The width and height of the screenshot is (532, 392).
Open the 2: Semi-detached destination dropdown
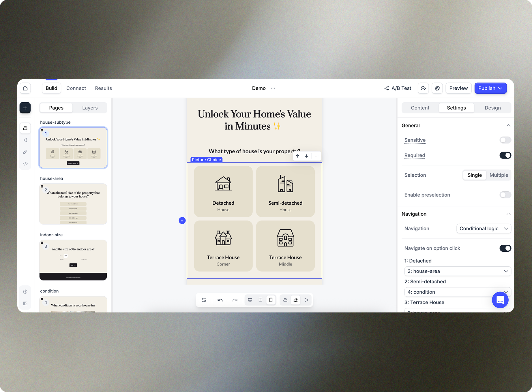[458, 292]
